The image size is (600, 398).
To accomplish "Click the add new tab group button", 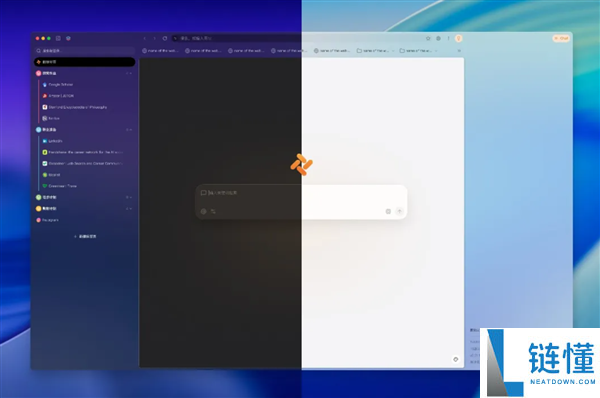I will pyautogui.click(x=85, y=237).
